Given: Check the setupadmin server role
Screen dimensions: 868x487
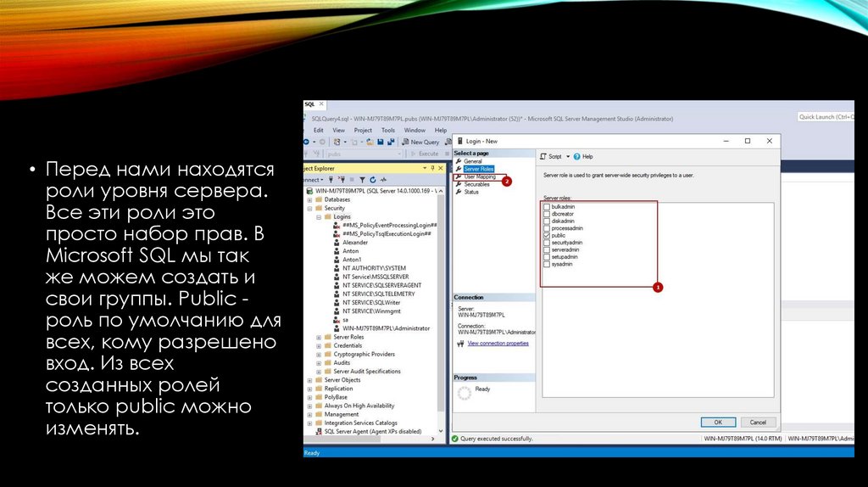Looking at the screenshot, I should click(x=547, y=257).
